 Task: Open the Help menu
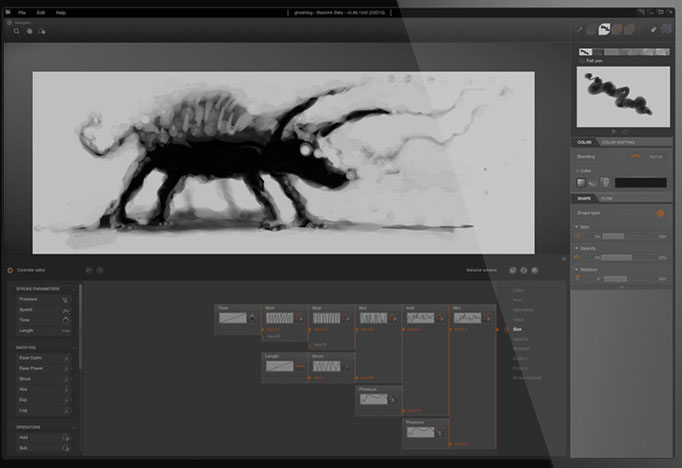[x=60, y=13]
